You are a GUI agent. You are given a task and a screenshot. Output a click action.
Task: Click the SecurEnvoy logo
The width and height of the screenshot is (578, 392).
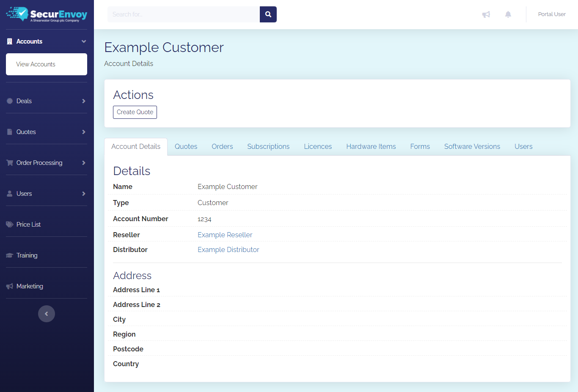coord(47,14)
